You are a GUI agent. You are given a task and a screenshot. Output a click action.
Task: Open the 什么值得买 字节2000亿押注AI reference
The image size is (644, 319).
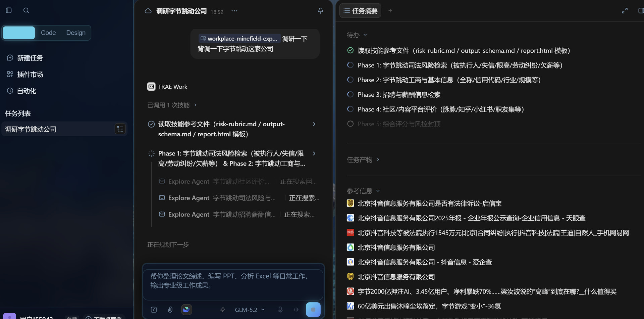click(482, 291)
